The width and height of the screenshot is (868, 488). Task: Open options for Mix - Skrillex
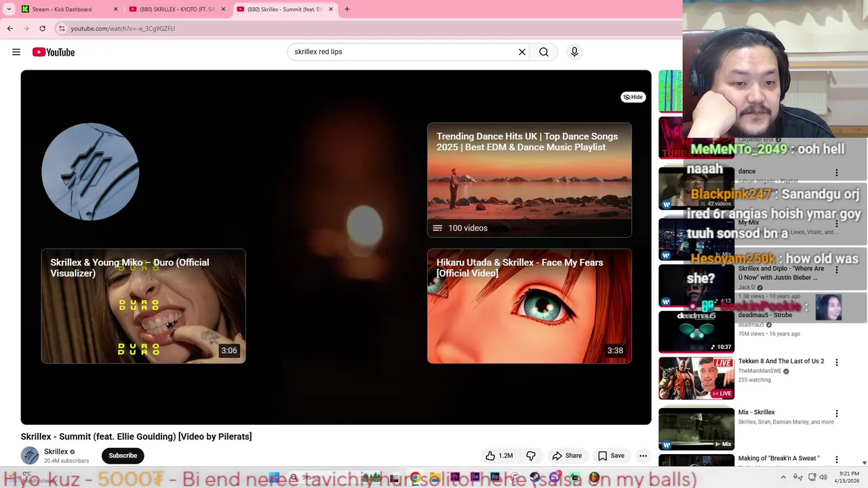[836, 413]
